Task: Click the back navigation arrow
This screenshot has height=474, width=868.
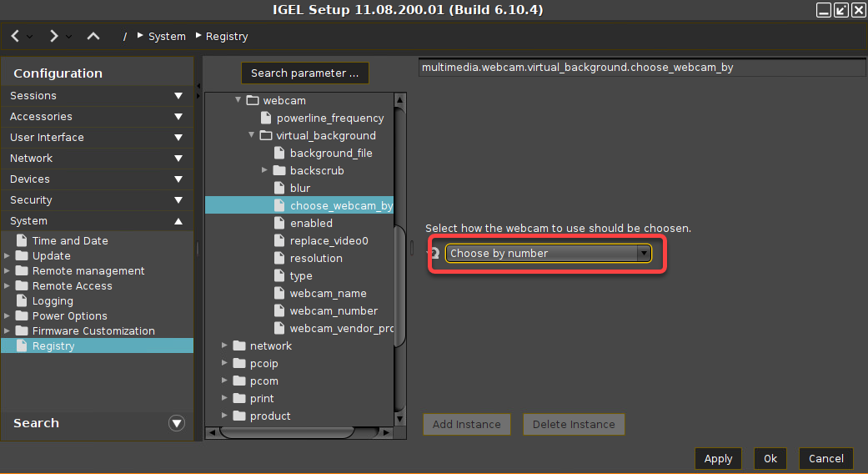Action: tap(16, 36)
